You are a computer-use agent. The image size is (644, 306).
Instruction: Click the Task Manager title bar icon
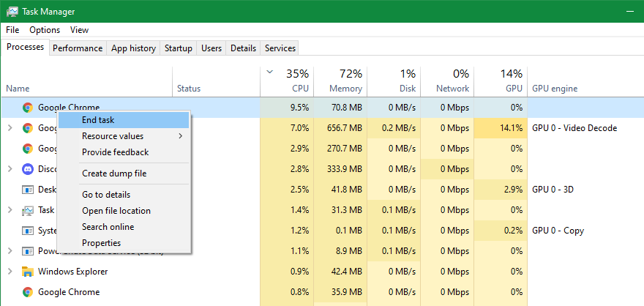(x=12, y=12)
